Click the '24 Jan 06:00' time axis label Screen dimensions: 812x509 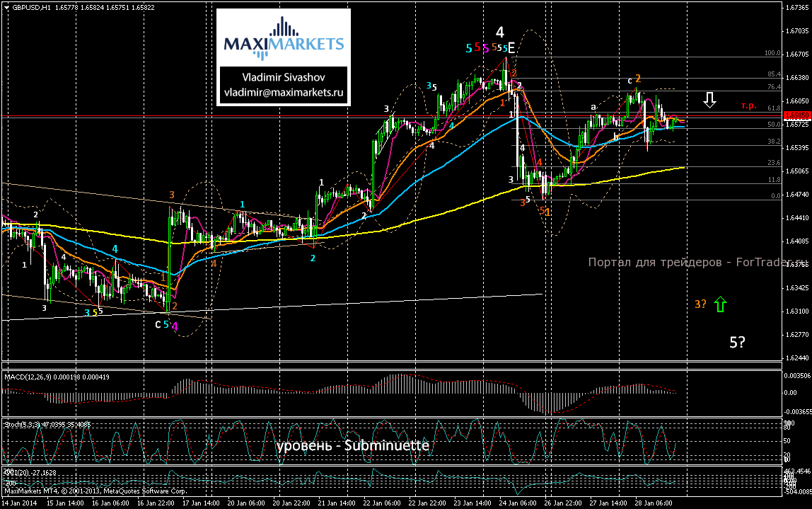518,503
